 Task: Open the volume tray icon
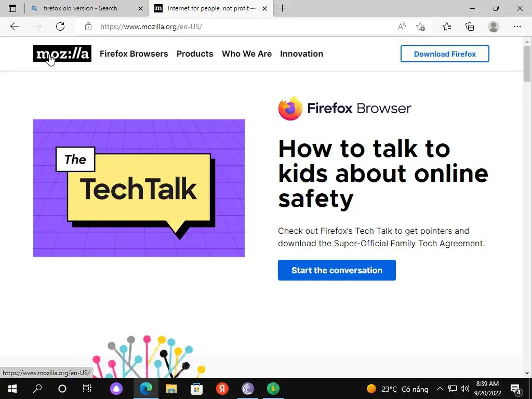[465, 389]
